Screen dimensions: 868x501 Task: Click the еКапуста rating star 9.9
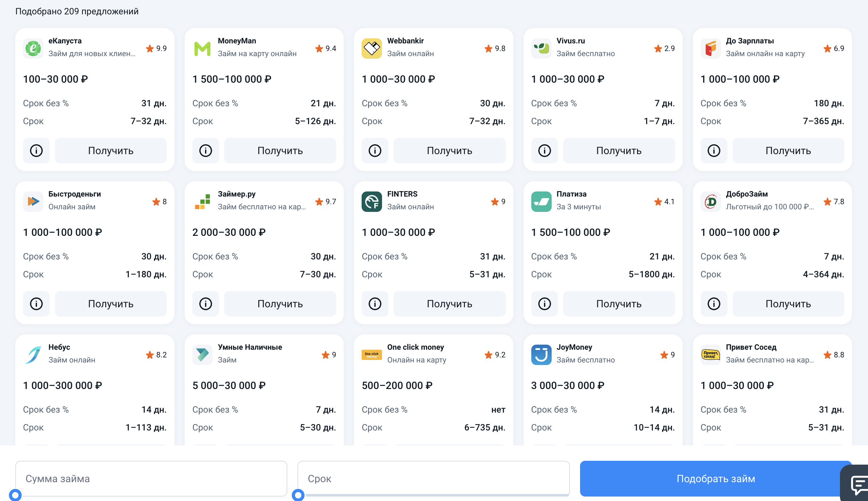[150, 49]
